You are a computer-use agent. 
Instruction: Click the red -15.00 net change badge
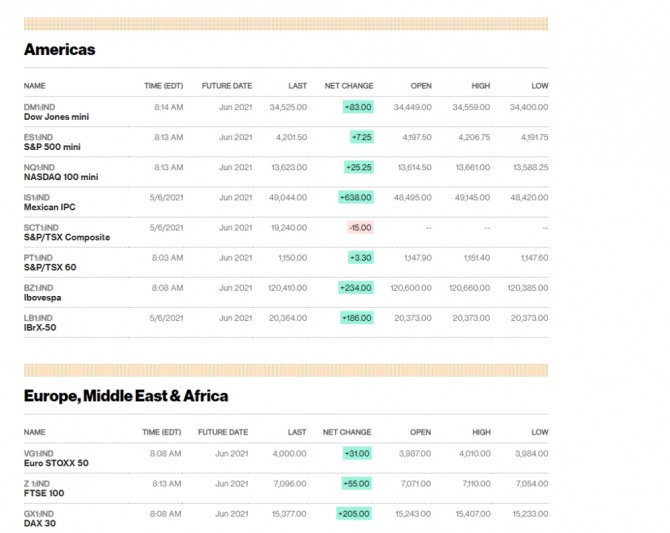(x=360, y=228)
